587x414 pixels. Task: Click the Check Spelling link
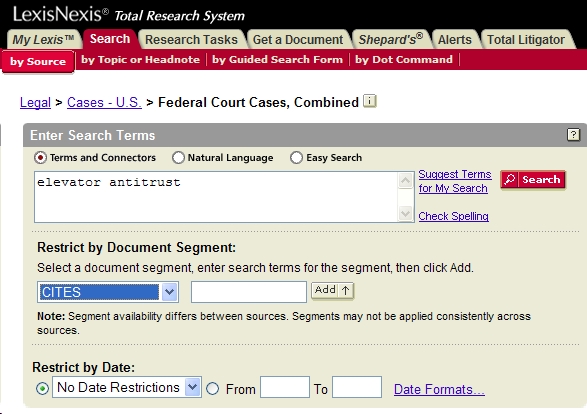click(x=453, y=216)
